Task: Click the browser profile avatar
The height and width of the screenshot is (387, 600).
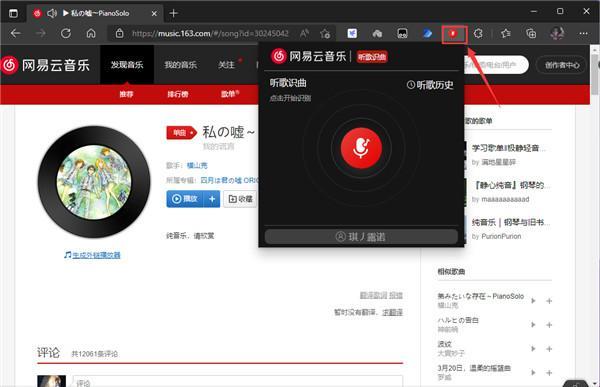Action: 557,34
